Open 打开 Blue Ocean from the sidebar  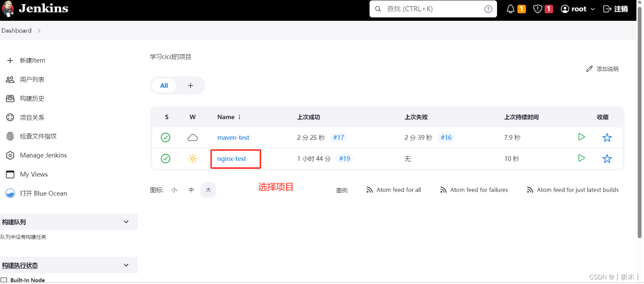pyautogui.click(x=44, y=193)
